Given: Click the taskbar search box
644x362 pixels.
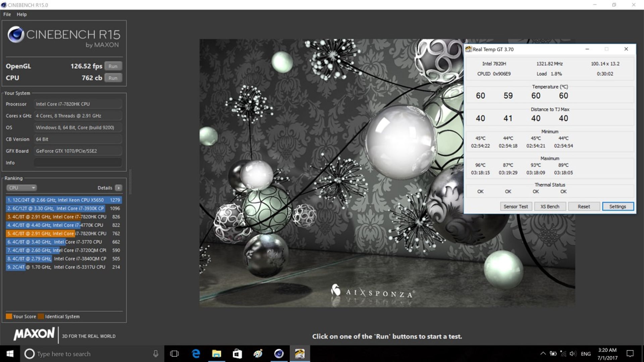Looking at the screenshot, I should pyautogui.click(x=92, y=354).
